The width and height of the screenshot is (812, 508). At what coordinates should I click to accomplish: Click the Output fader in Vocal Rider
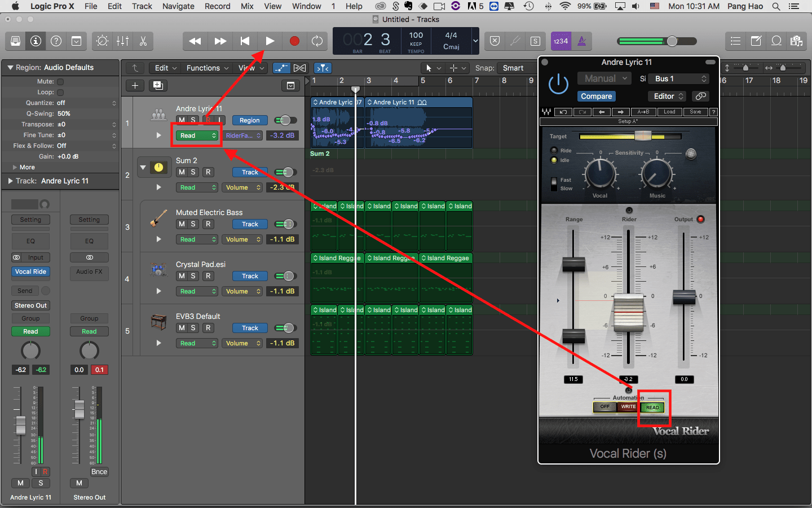click(x=684, y=297)
